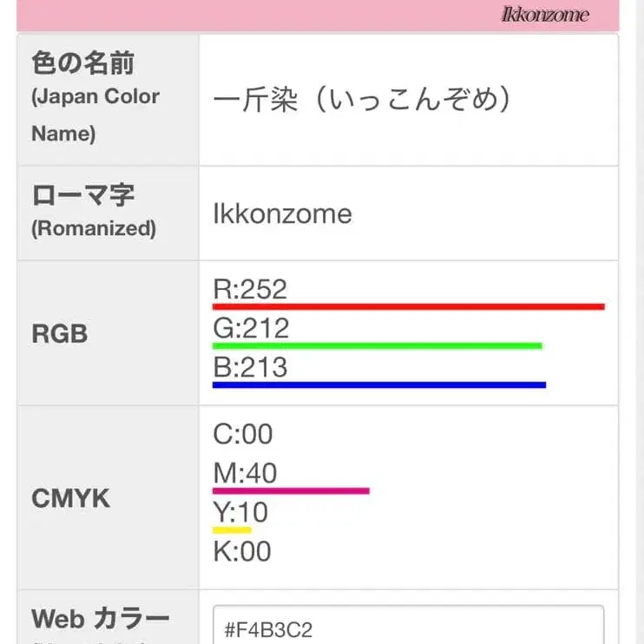Select the R:252 text

[250, 289]
